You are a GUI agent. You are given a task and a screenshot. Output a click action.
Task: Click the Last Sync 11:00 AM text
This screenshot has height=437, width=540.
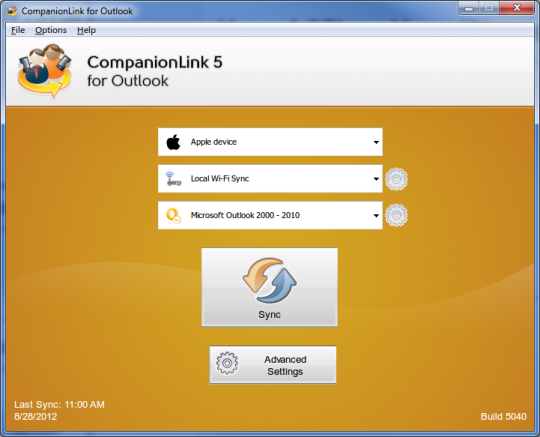pos(59,404)
